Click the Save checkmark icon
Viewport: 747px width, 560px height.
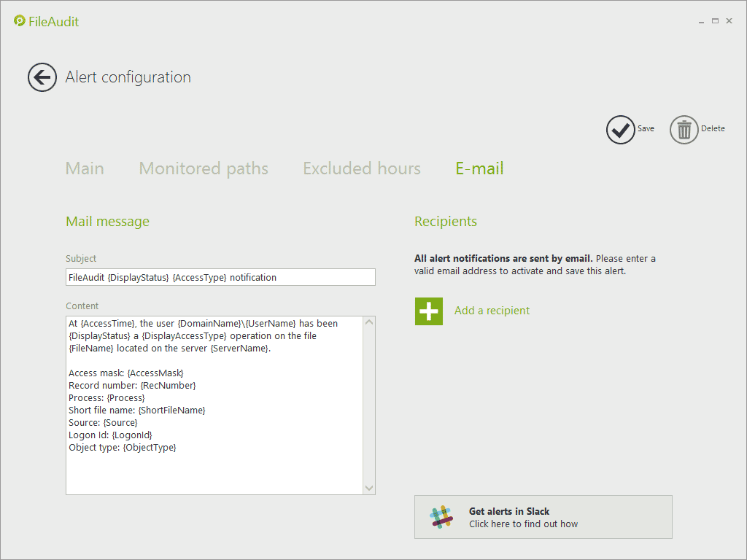[620, 130]
